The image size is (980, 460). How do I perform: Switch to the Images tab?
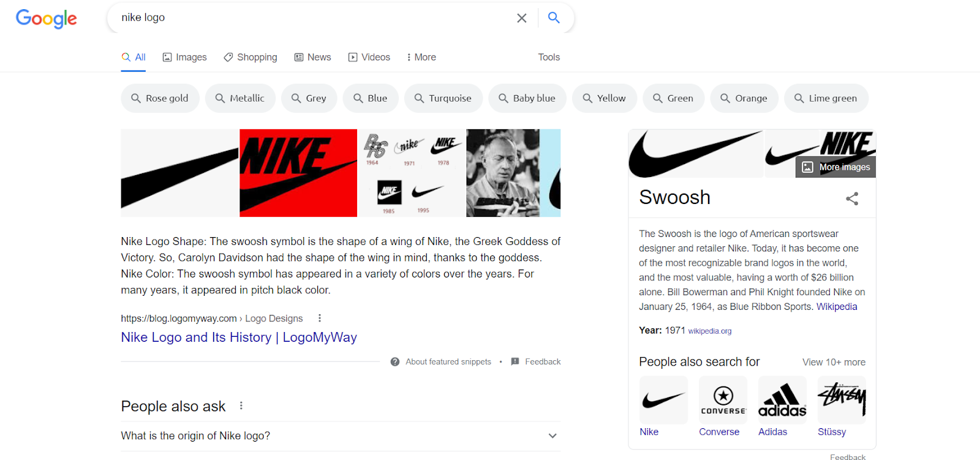point(184,57)
